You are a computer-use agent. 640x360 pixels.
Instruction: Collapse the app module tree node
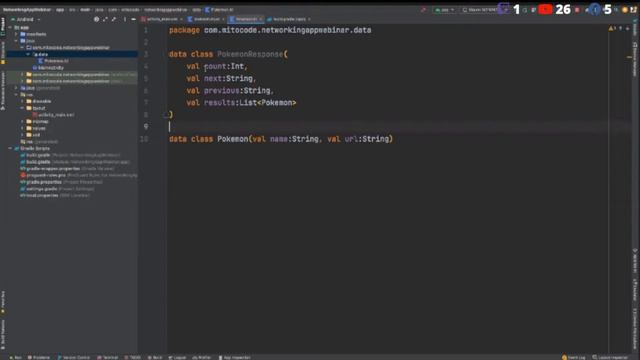[10, 27]
